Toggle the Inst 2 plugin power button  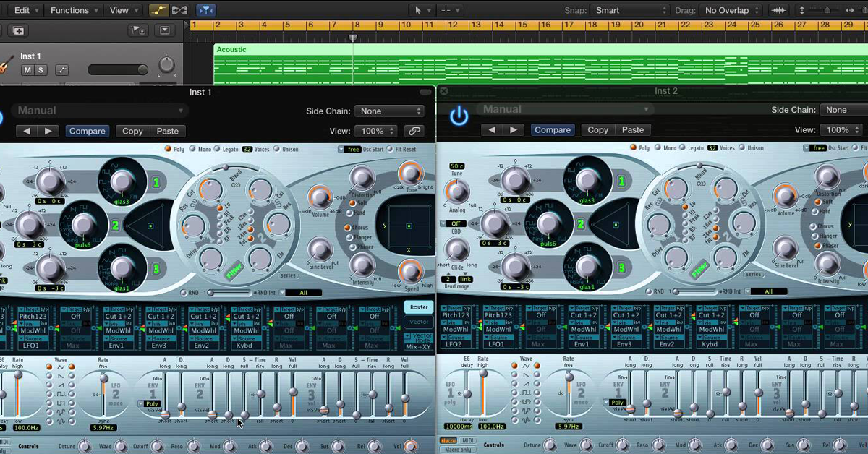[x=459, y=116]
